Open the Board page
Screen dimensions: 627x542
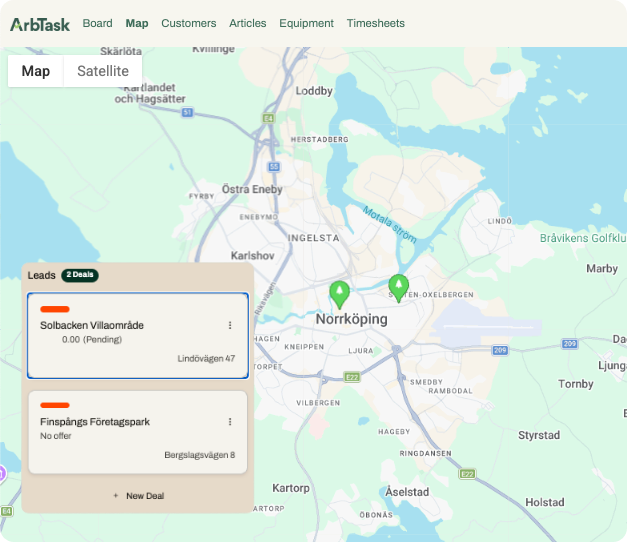(97, 23)
